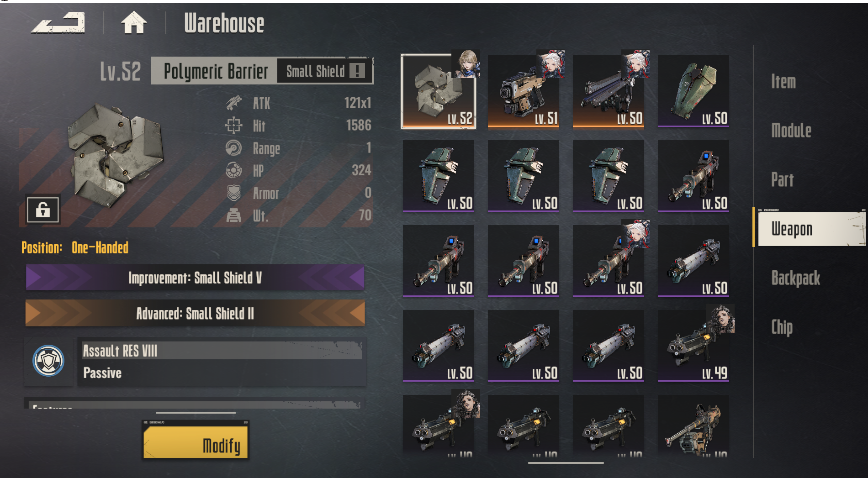Viewport: 868px width, 478px height.
Task: Click the Small Shield info exclamation icon
Action: pos(357,71)
